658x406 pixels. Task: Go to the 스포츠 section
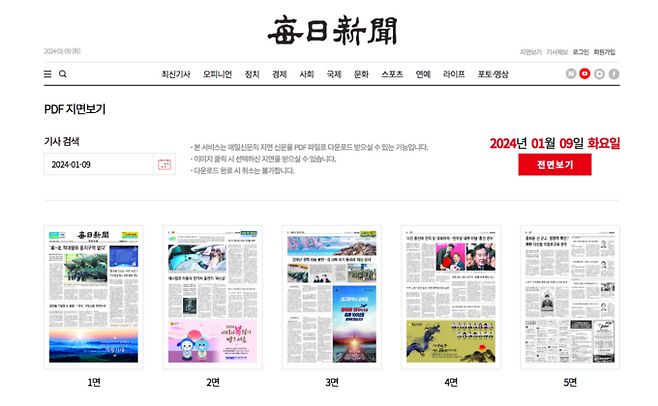392,74
